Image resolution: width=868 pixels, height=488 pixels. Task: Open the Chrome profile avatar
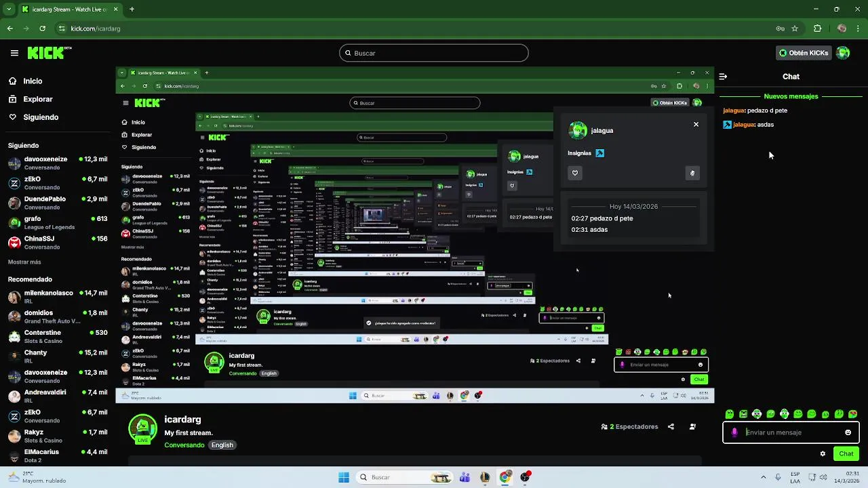click(x=842, y=28)
